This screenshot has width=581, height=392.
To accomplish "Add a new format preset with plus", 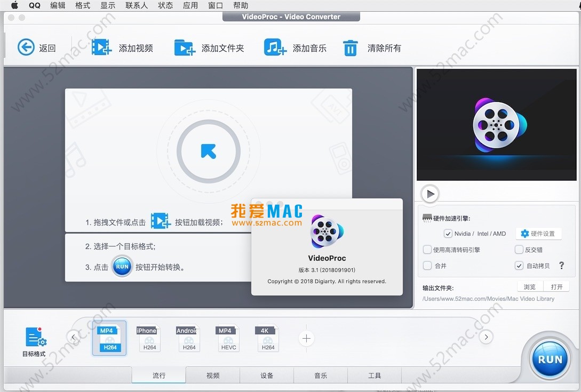I will (306, 338).
